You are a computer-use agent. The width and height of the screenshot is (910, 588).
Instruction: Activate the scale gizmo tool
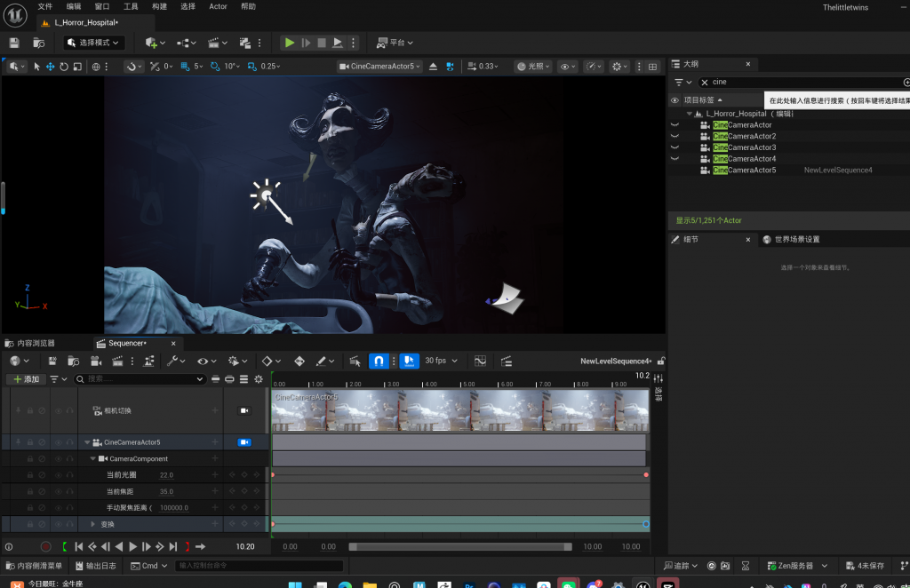(x=76, y=67)
